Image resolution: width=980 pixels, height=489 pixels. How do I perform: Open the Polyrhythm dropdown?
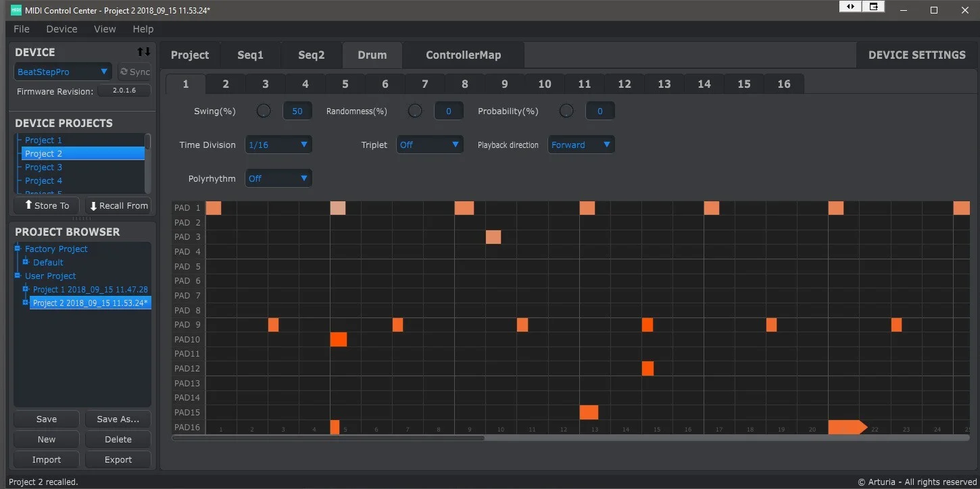(278, 178)
